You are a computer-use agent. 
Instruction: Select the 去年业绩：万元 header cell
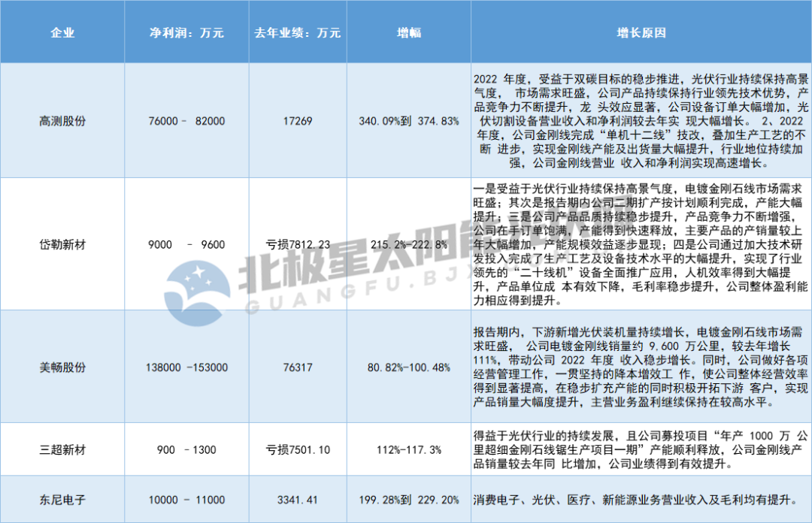298,33
